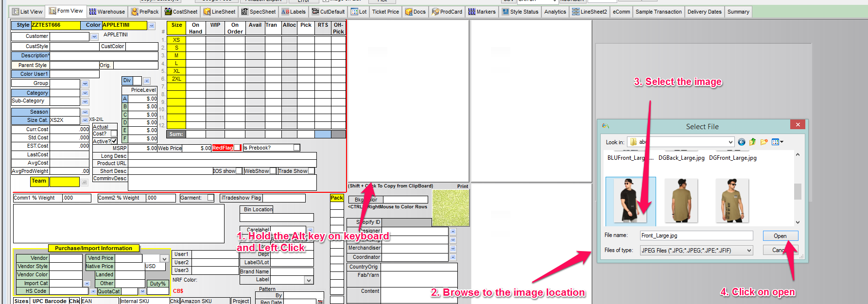Open the eComm tab
Viewport: 868px width, 304px height.
(621, 12)
